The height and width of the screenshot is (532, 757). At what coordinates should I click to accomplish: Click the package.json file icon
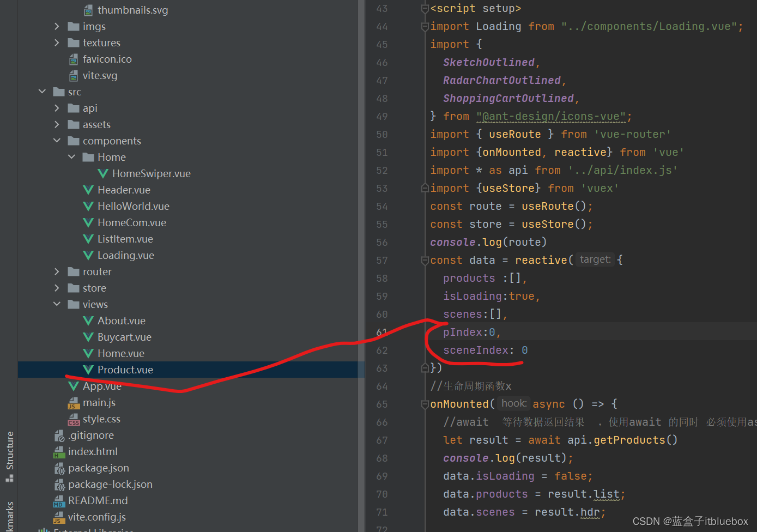[x=59, y=468]
